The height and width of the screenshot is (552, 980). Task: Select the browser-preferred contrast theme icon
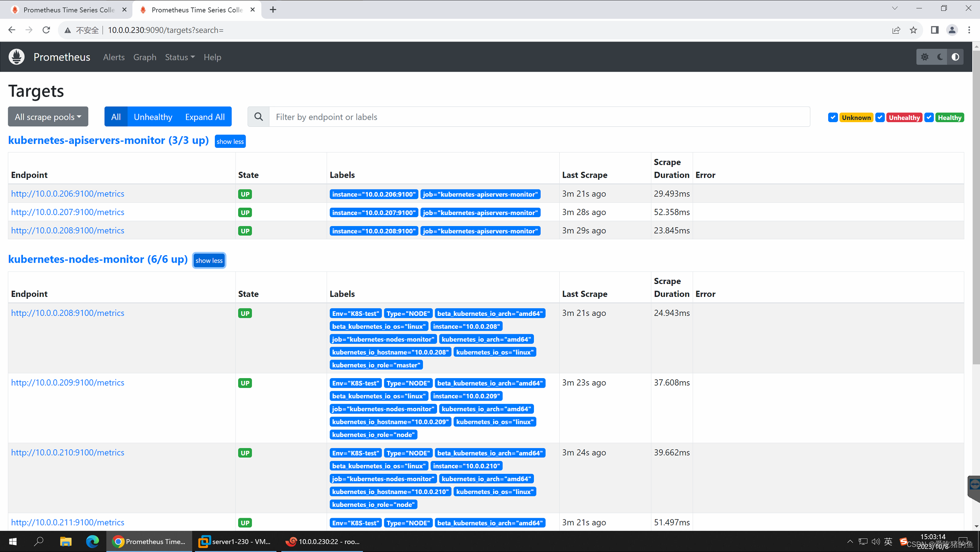pos(955,57)
